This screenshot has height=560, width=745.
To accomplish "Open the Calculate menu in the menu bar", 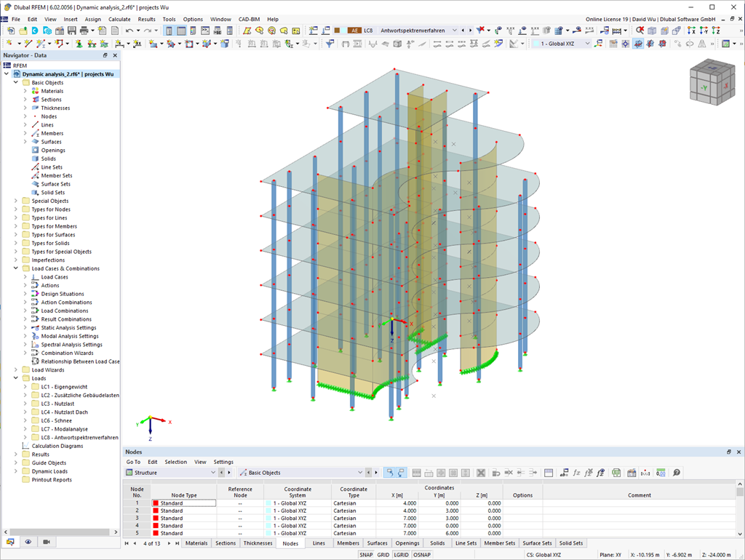I will tap(118, 19).
